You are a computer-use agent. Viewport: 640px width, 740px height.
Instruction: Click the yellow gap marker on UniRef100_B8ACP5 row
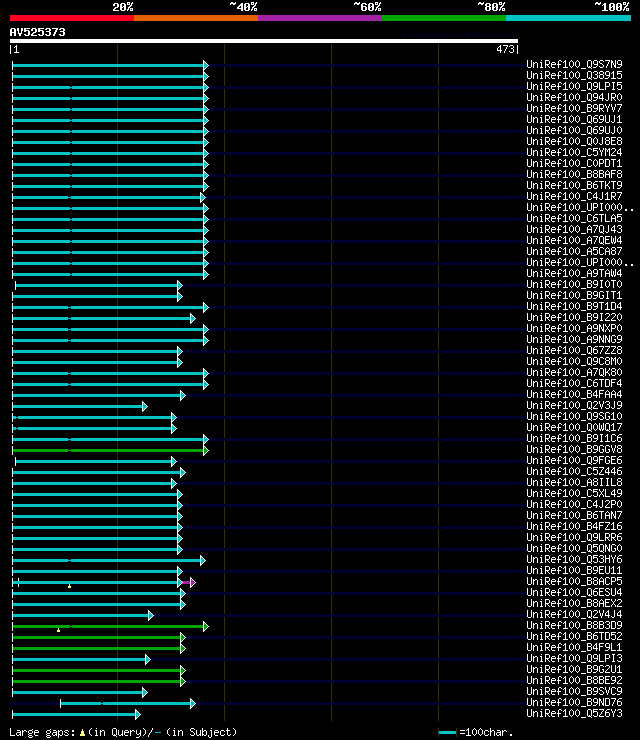(69, 586)
